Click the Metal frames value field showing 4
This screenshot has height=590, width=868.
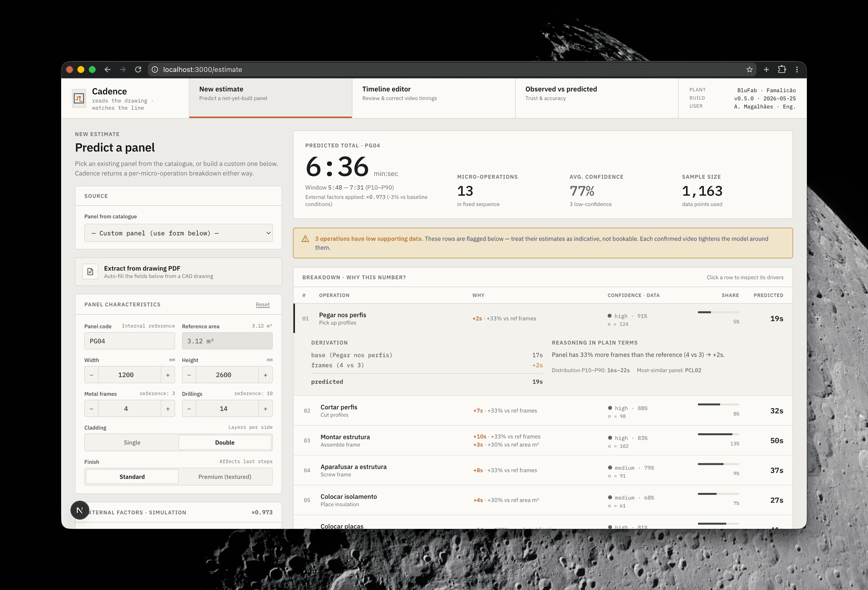pos(130,409)
